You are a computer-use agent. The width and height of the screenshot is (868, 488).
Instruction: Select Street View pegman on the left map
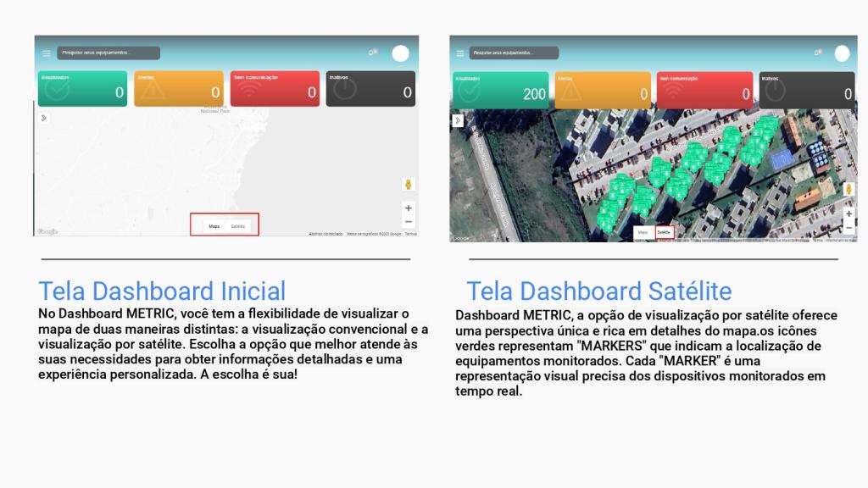coord(408,185)
